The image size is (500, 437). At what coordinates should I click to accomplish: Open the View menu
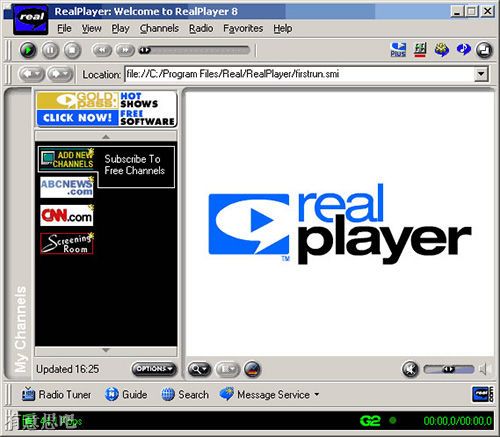tap(91, 28)
